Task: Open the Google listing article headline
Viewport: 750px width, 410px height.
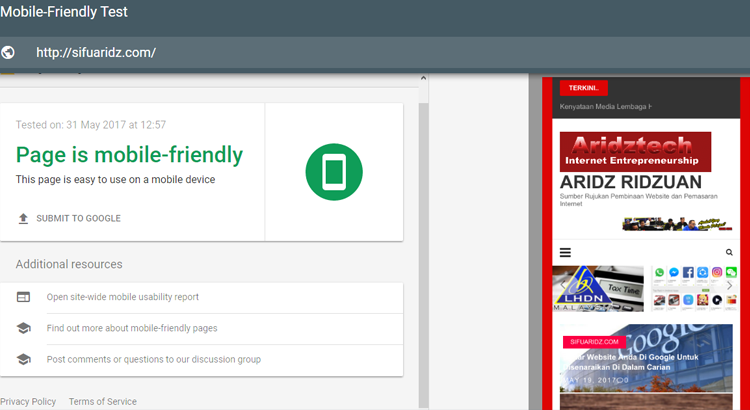Action: [x=630, y=362]
